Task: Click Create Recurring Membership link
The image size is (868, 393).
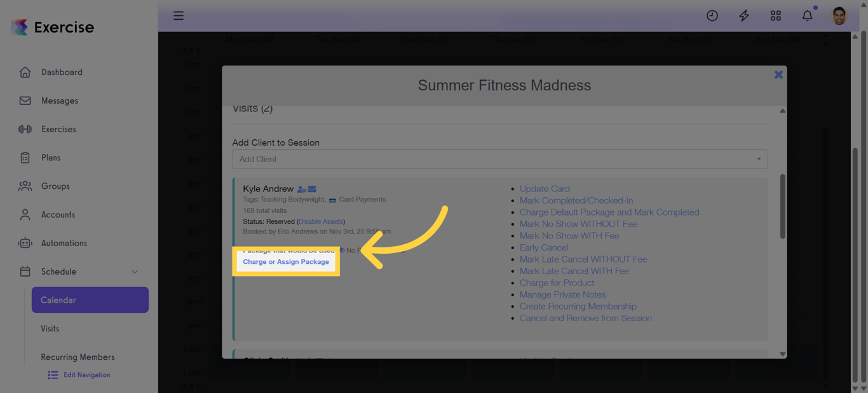Action: pyautogui.click(x=578, y=307)
